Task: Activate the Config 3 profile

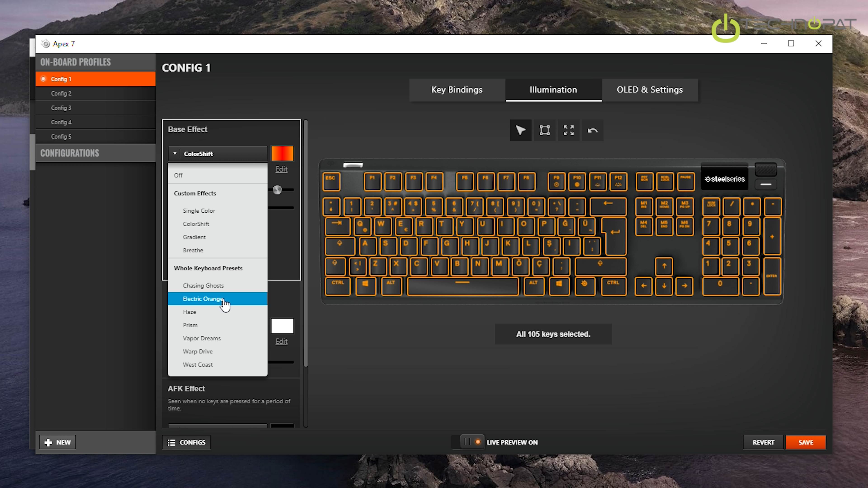Action: 61,108
